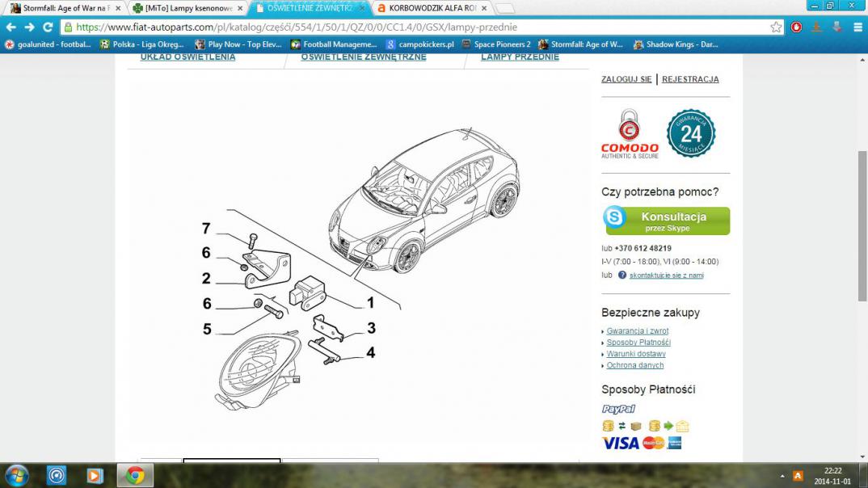
Task: Click the Skype icon on Konsultacja button
Action: tap(614, 217)
